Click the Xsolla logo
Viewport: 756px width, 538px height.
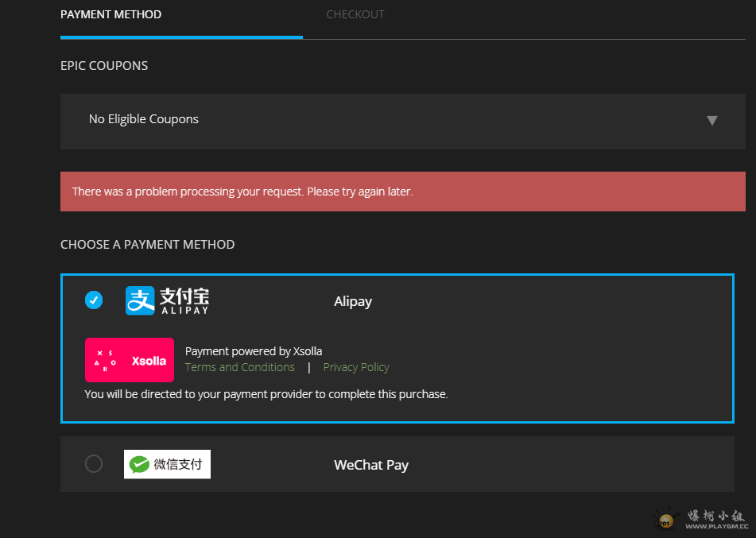pos(130,360)
